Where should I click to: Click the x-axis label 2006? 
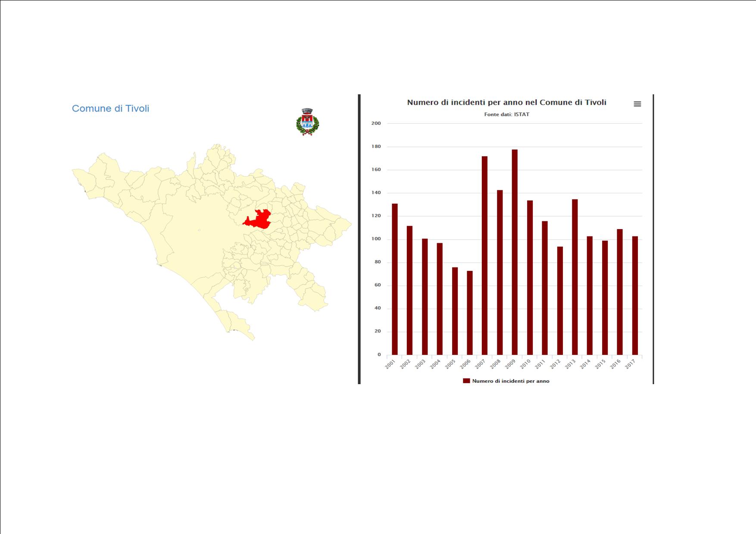click(x=465, y=364)
